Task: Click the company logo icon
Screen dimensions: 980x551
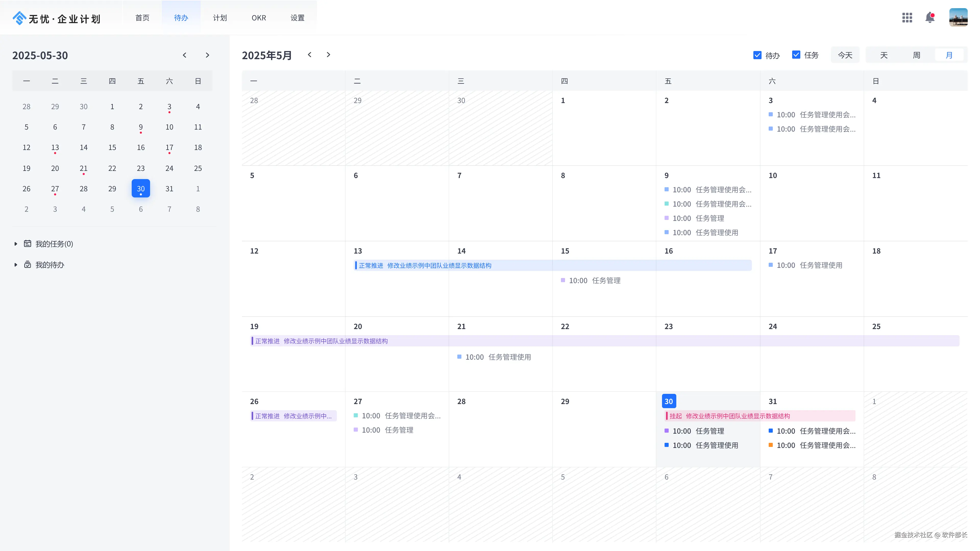Action: tap(19, 18)
